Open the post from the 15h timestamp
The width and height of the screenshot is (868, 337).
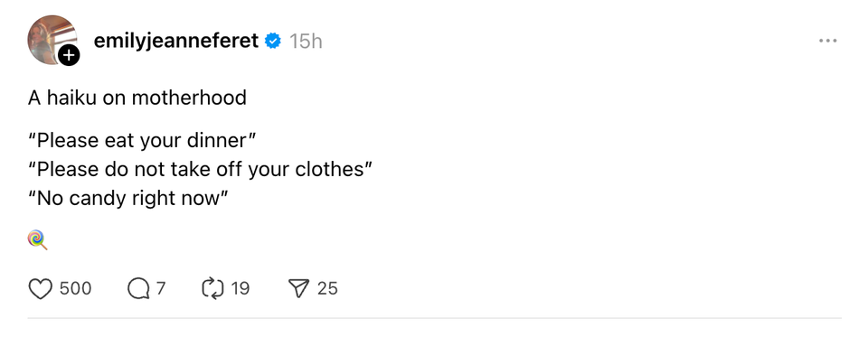tap(306, 42)
